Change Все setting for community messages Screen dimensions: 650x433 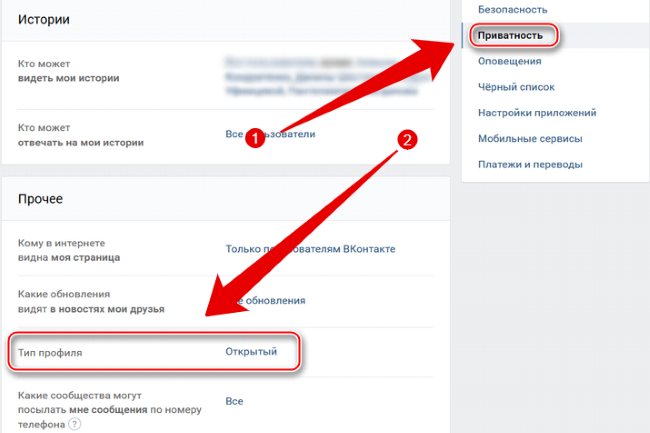234,401
